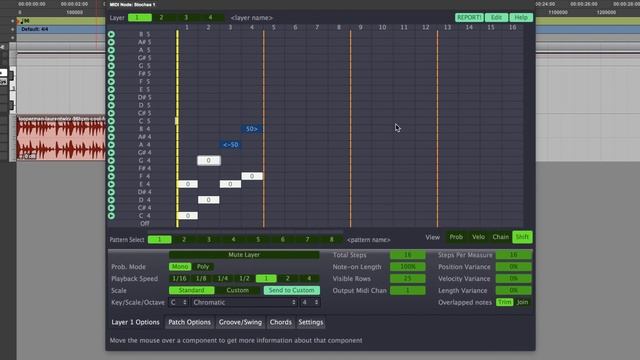Viewport: 640px width, 360px height.
Task: Click the Help button
Action: click(x=521, y=18)
